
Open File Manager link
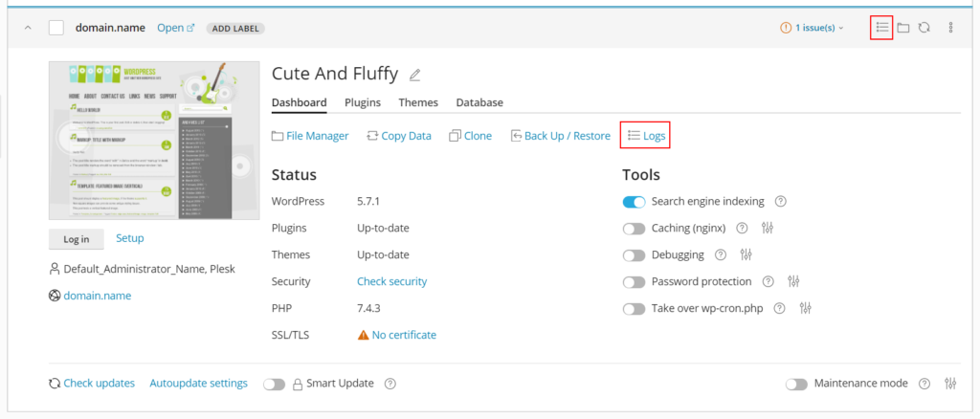[x=310, y=136]
